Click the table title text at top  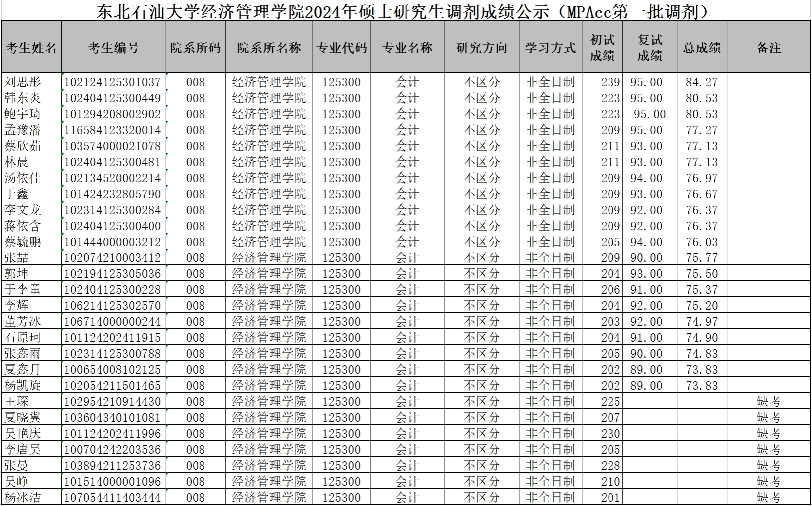[402, 11]
